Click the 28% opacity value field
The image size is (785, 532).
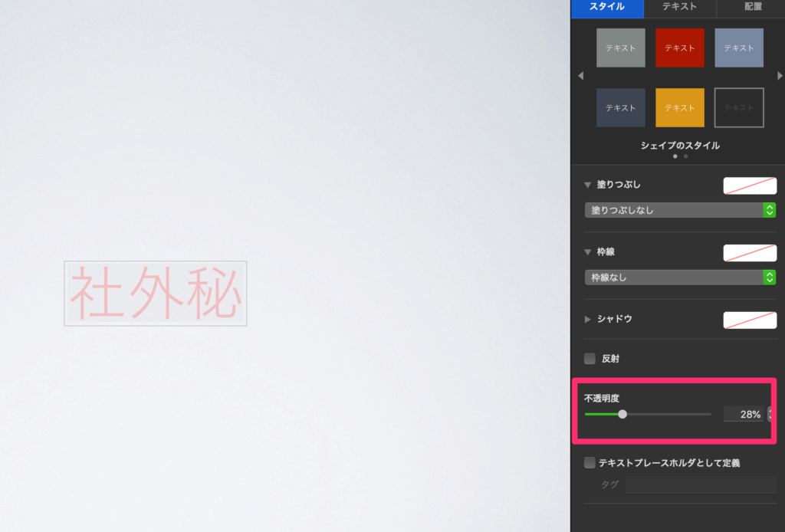click(x=744, y=415)
